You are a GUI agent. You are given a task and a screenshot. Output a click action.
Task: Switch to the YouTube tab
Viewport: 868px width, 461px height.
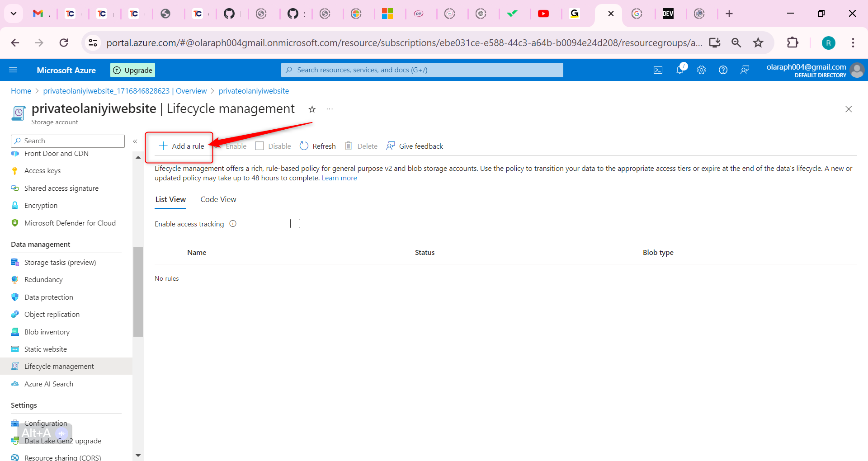(x=543, y=14)
